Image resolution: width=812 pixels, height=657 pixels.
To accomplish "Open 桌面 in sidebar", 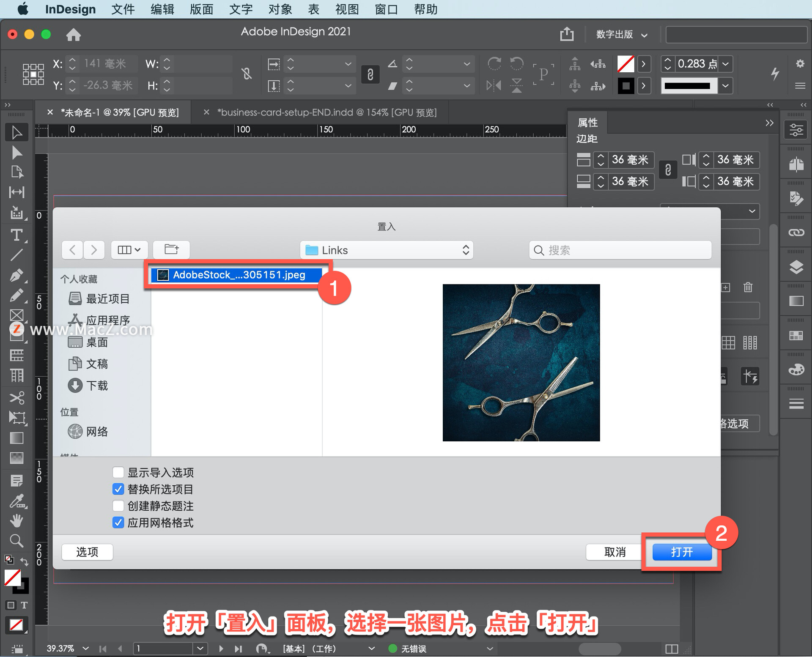I will (89, 342).
